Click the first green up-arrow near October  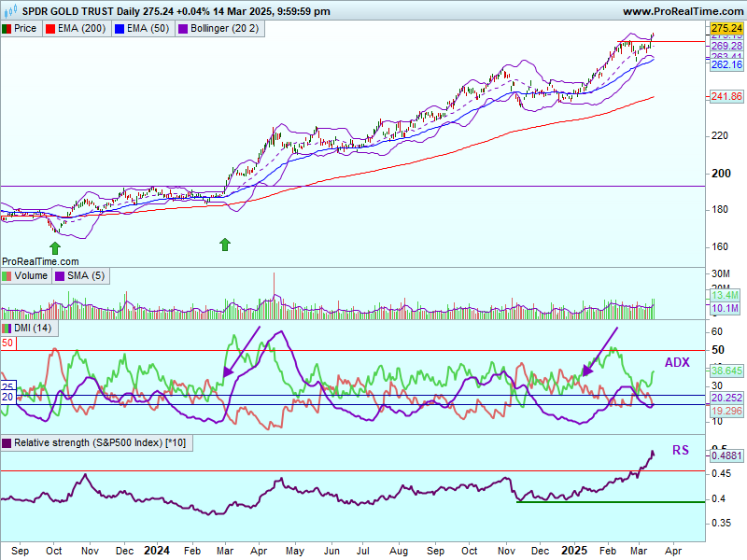click(x=55, y=246)
